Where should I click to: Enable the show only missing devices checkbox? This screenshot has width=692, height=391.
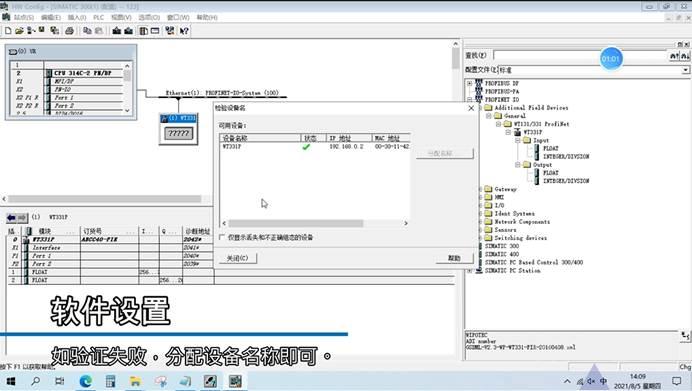tap(222, 237)
